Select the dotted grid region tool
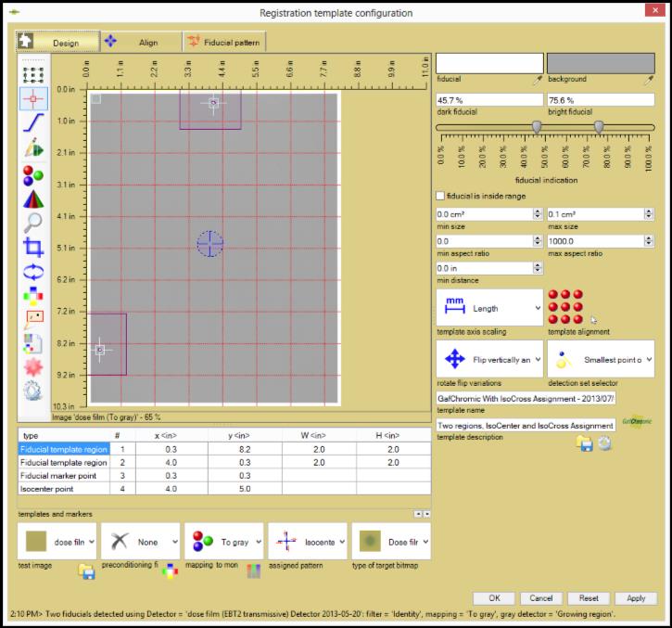This screenshot has width=672, height=628. click(x=33, y=74)
